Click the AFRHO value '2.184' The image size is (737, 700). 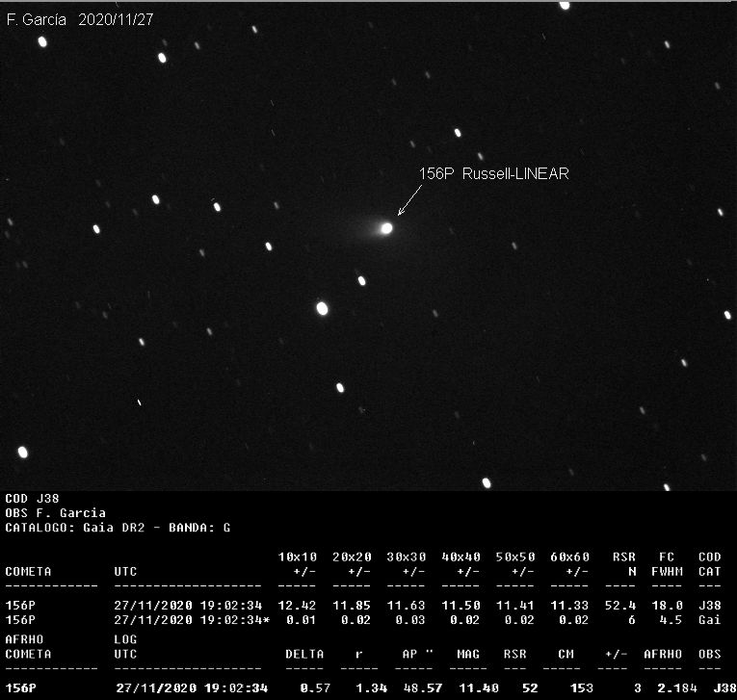click(x=677, y=688)
